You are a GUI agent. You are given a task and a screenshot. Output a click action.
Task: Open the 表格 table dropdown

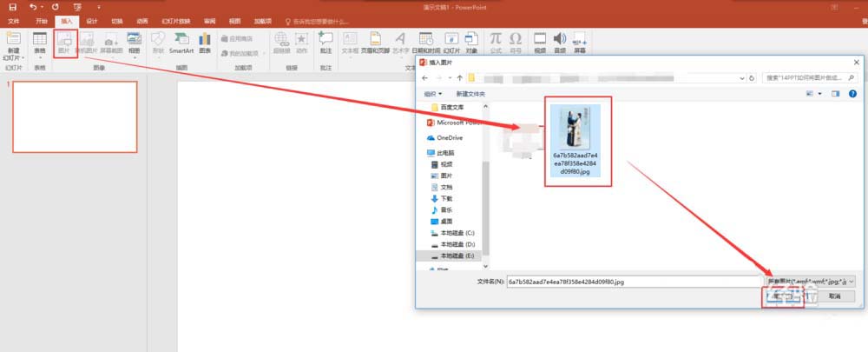40,45
